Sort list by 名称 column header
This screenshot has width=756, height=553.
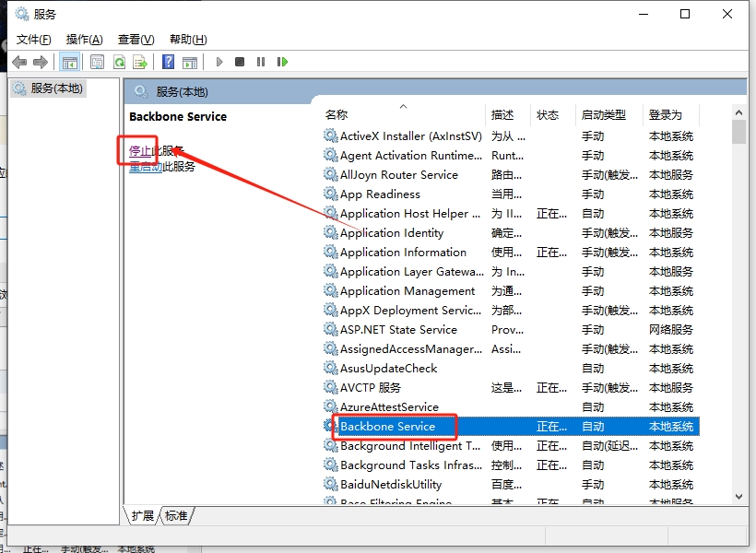pos(337,114)
